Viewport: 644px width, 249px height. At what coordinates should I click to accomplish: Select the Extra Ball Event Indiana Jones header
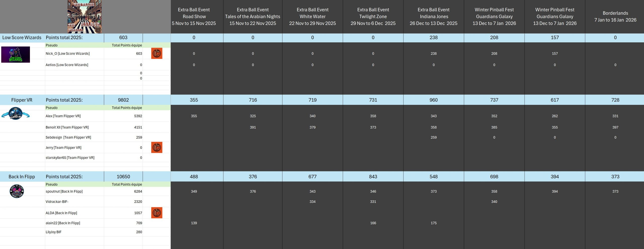(433, 16)
